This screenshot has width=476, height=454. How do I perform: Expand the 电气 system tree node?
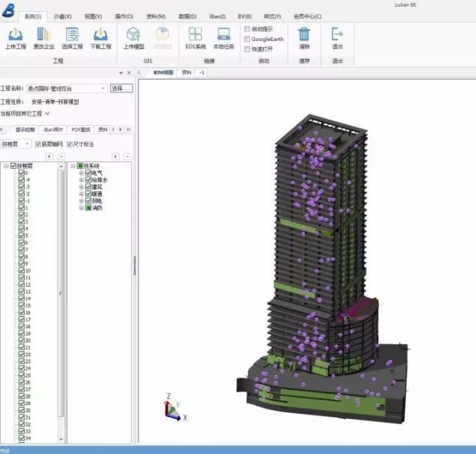[81, 173]
